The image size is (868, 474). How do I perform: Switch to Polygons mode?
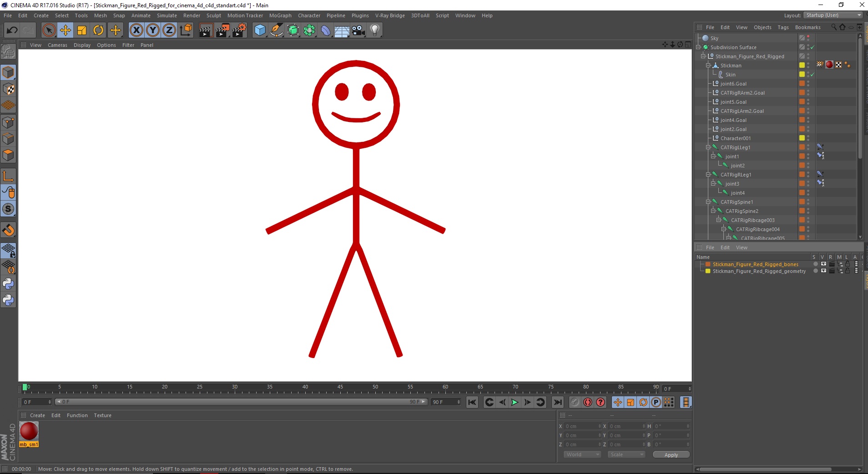click(8, 155)
